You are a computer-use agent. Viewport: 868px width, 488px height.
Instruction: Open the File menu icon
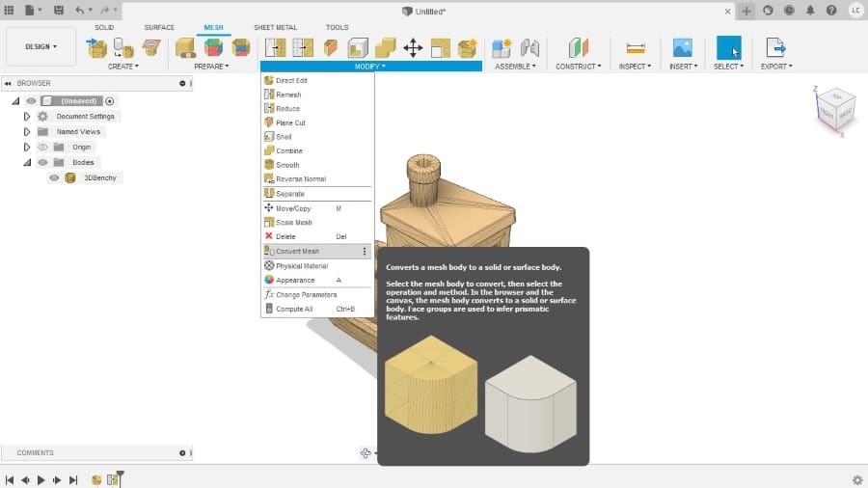[x=30, y=10]
